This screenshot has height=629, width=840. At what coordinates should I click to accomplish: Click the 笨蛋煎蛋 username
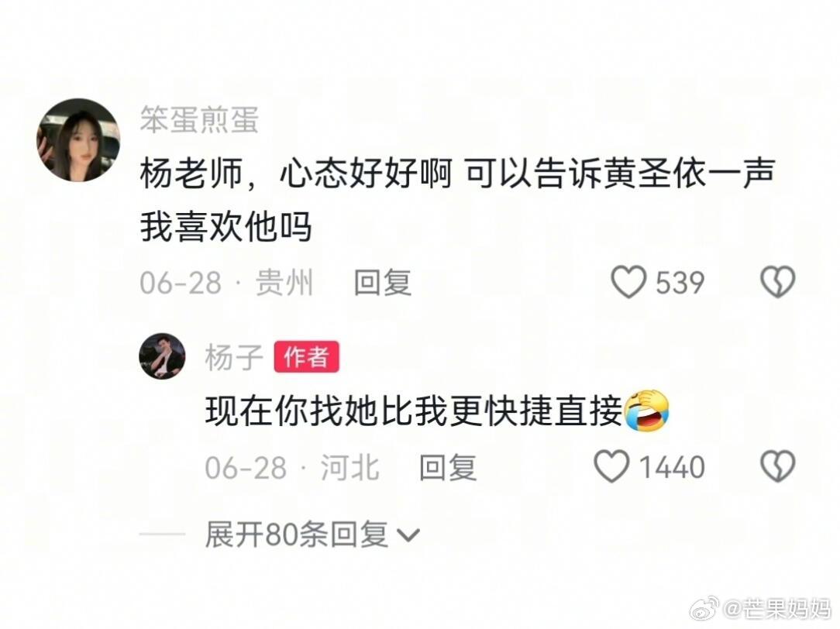point(199,119)
